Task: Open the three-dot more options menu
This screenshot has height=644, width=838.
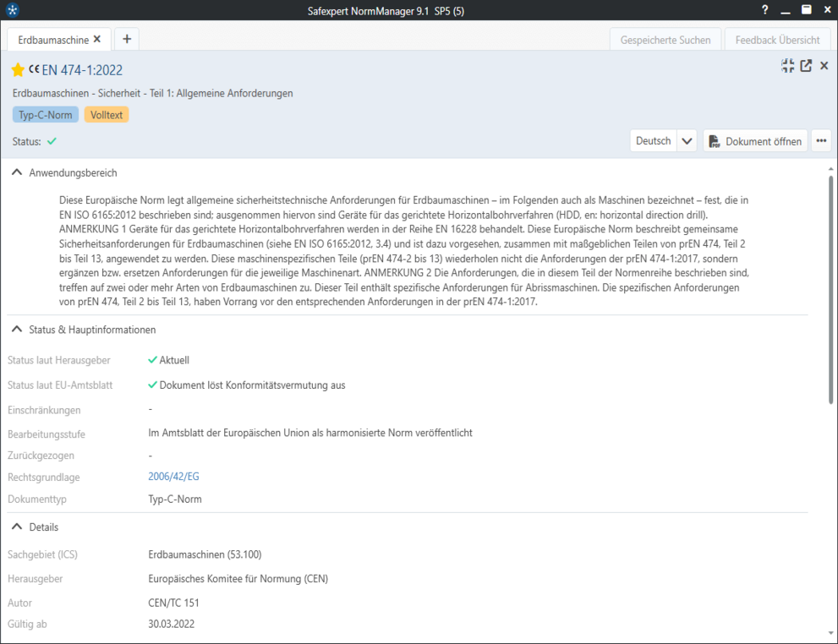Action: [821, 141]
